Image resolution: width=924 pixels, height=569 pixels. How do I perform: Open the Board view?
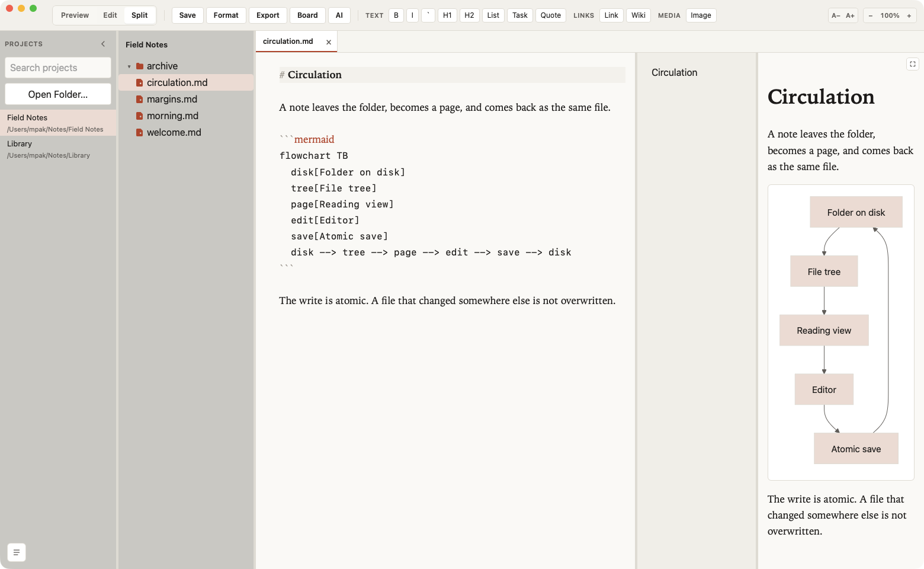(x=307, y=15)
